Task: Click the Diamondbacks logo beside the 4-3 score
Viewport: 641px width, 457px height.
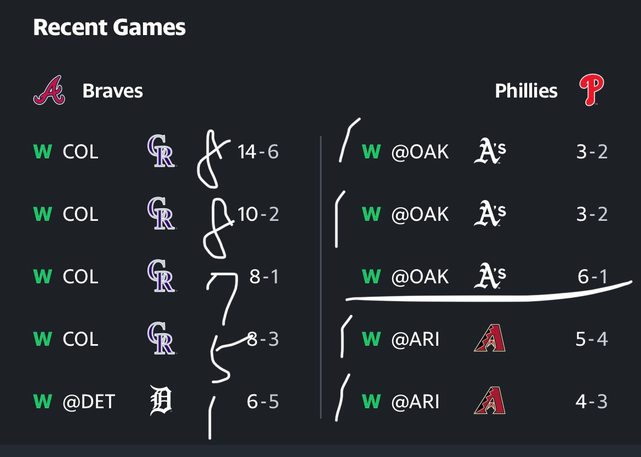Action: click(489, 402)
